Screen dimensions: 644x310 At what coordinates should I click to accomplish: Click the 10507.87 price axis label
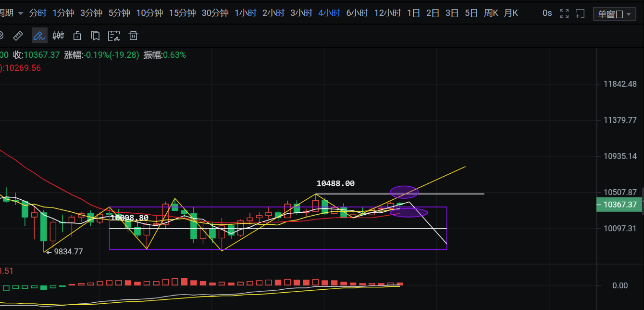pos(620,193)
